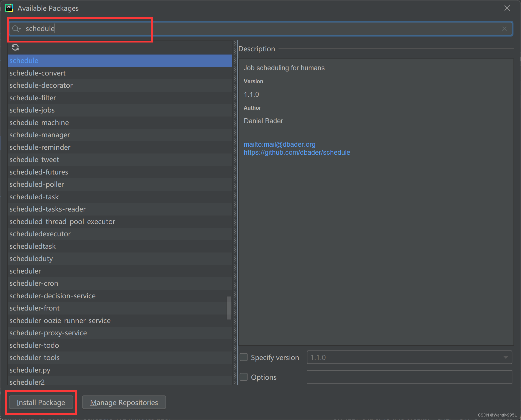Select scheduler-decision-service in the list

pos(120,296)
